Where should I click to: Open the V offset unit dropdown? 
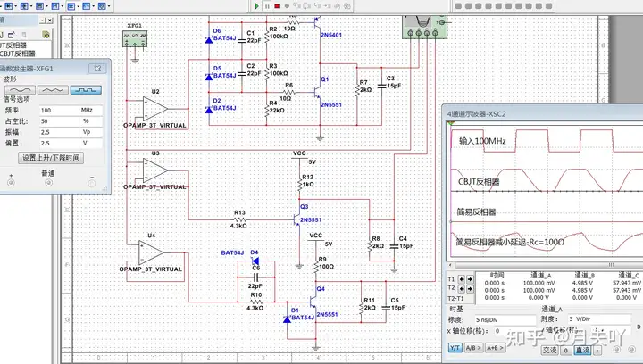pos(90,143)
